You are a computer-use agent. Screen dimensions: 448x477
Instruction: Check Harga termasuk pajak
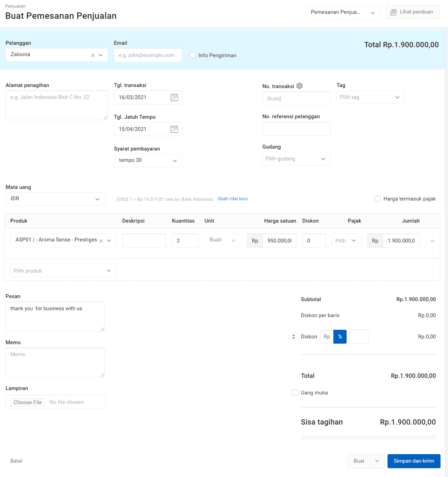click(x=378, y=199)
